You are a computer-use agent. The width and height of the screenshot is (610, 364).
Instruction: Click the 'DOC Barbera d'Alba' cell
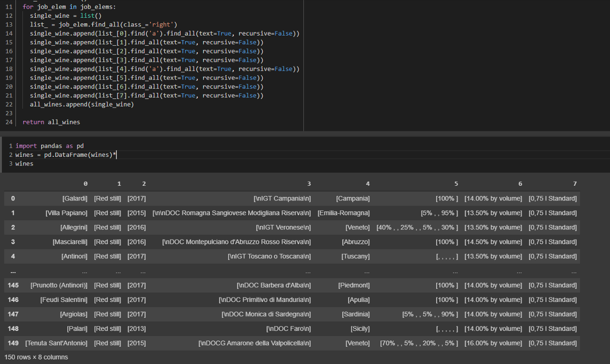coord(273,285)
